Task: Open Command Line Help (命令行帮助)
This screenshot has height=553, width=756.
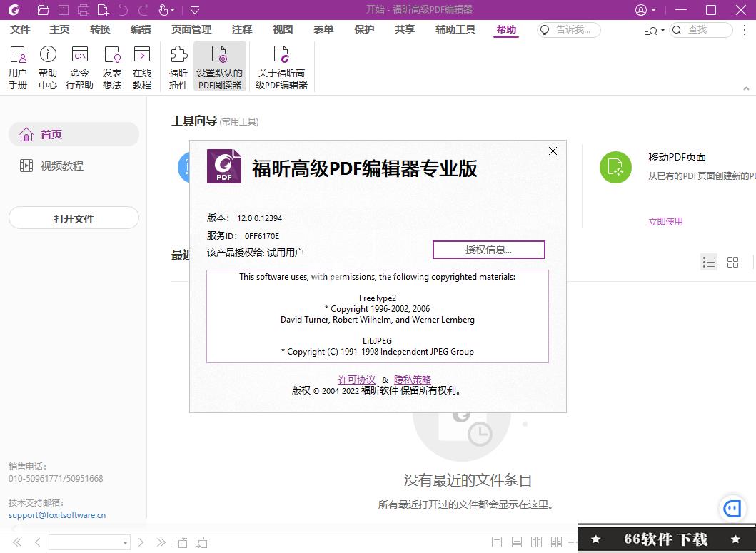Action: point(79,66)
